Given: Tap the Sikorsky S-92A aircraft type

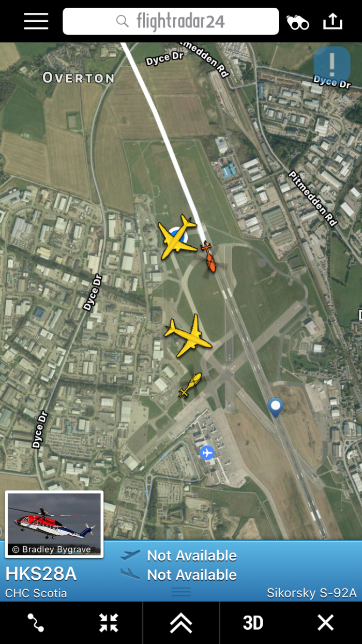Looking at the screenshot, I should click(312, 593).
